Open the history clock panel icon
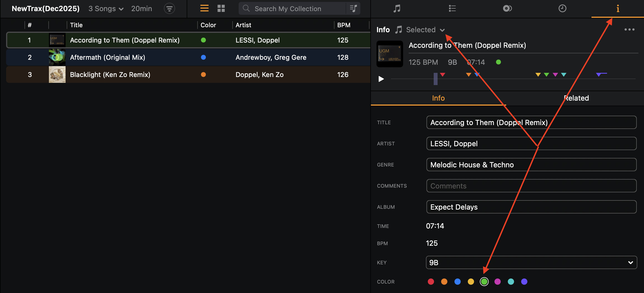 coord(562,9)
